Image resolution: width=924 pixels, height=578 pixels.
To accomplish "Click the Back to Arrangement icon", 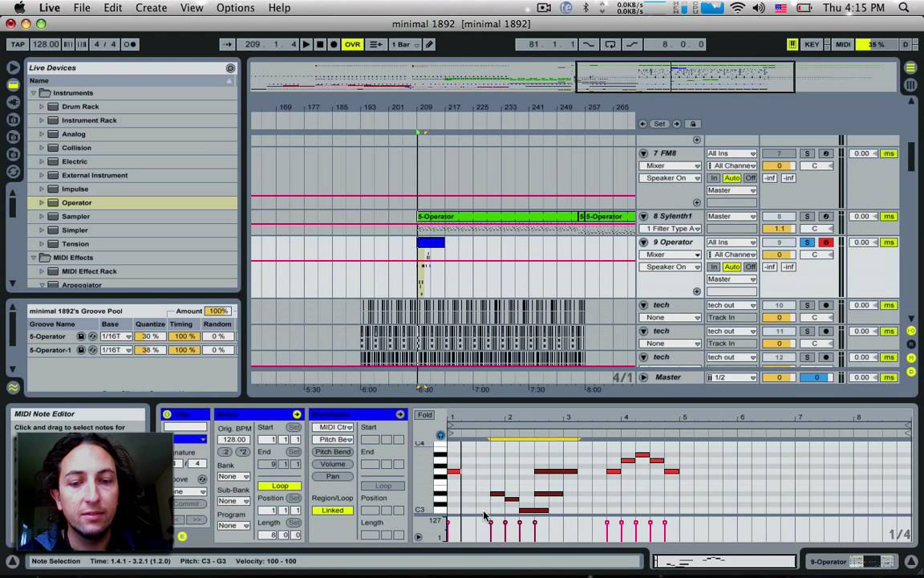I will tap(375, 44).
